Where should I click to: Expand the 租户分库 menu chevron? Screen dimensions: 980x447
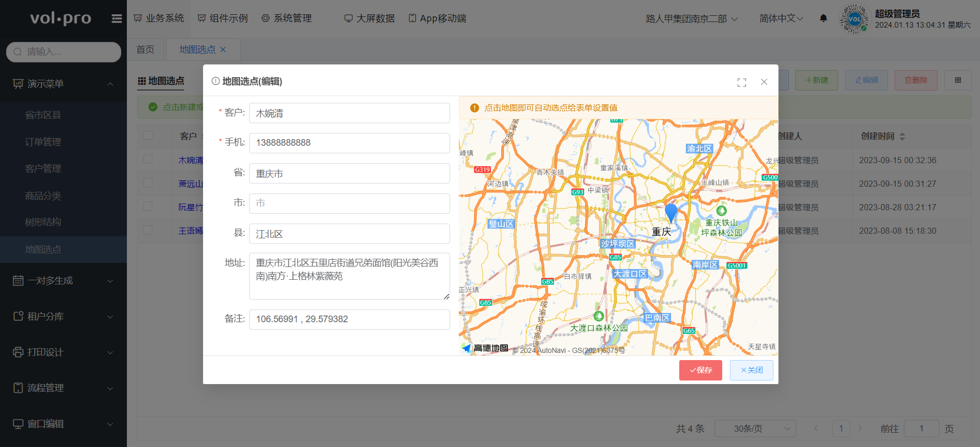tap(110, 317)
